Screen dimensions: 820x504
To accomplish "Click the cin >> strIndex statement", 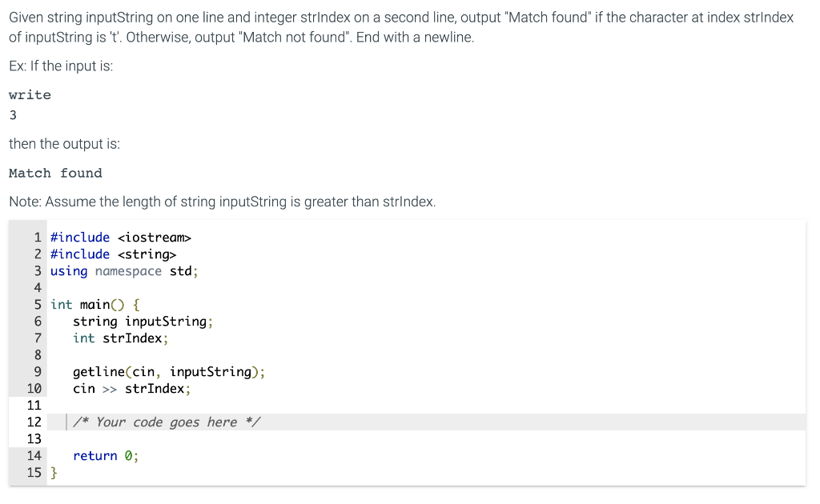I will 132,389.
